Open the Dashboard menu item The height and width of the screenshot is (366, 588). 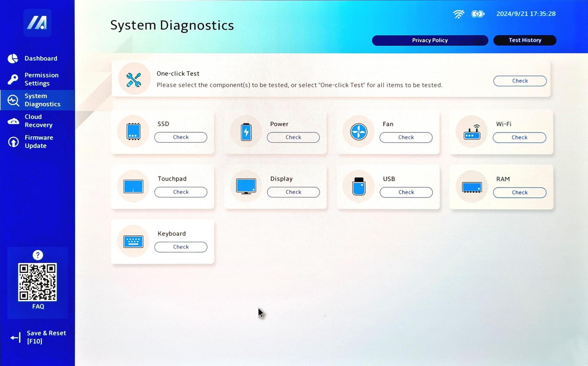click(37, 58)
